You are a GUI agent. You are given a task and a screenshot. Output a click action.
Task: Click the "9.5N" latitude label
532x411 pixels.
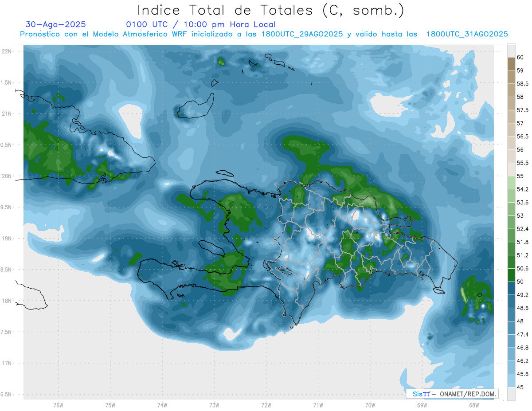(6, 207)
